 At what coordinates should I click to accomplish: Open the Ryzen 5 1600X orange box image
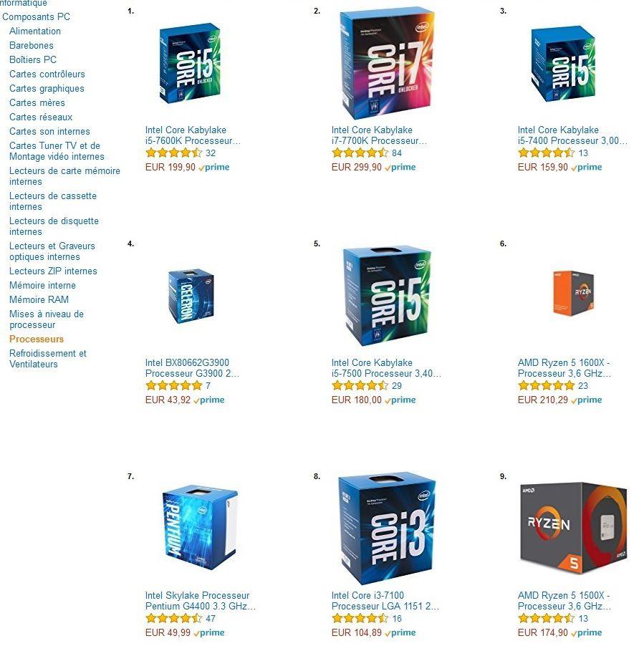click(573, 293)
